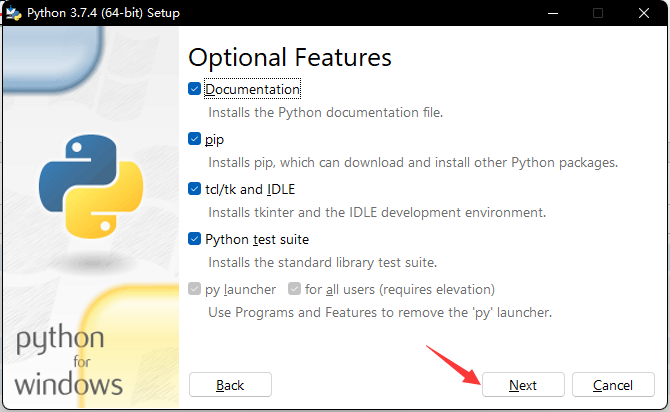This screenshot has height=412, width=670.
Task: Click the greyed-out maximize window button
Action: pos(598,13)
